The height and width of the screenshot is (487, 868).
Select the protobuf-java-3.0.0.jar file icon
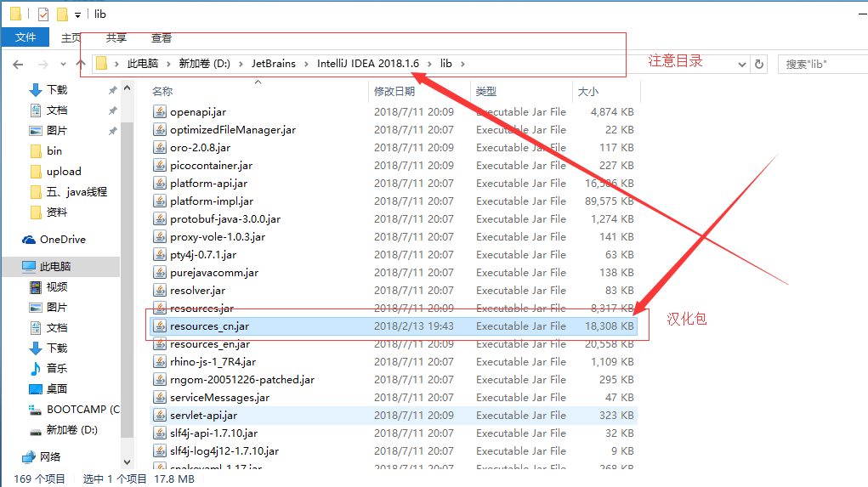point(160,219)
